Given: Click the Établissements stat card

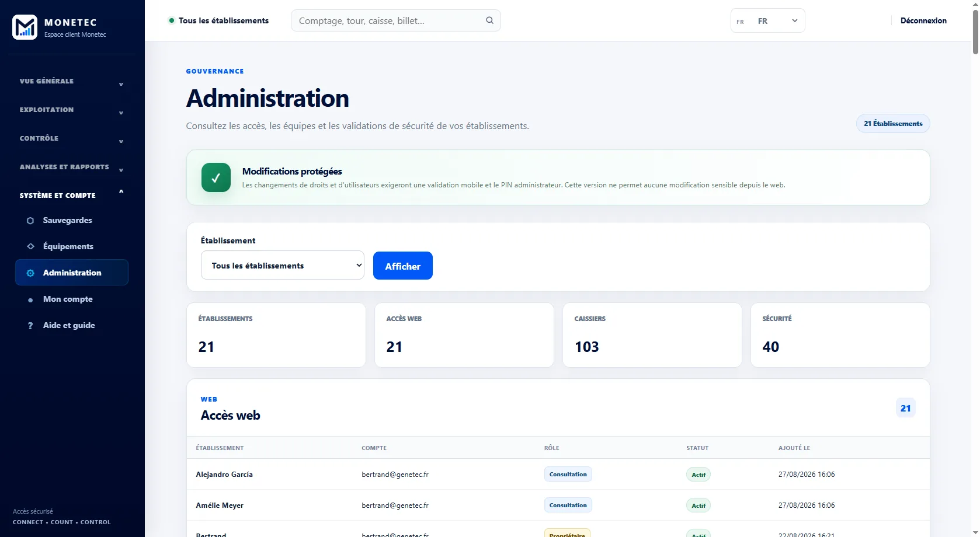Looking at the screenshot, I should pos(276,335).
